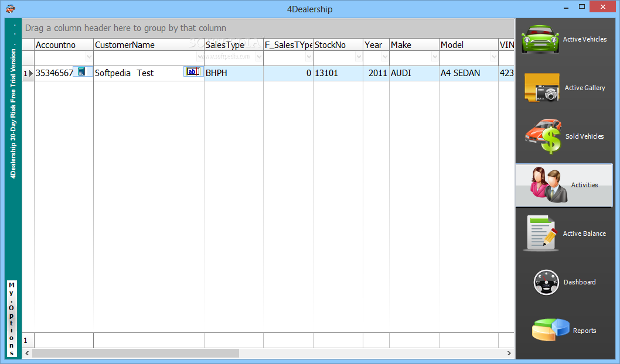Click F_SalesType value 0 cell
Screen dimensions: 620x364
pyautogui.click(x=288, y=73)
